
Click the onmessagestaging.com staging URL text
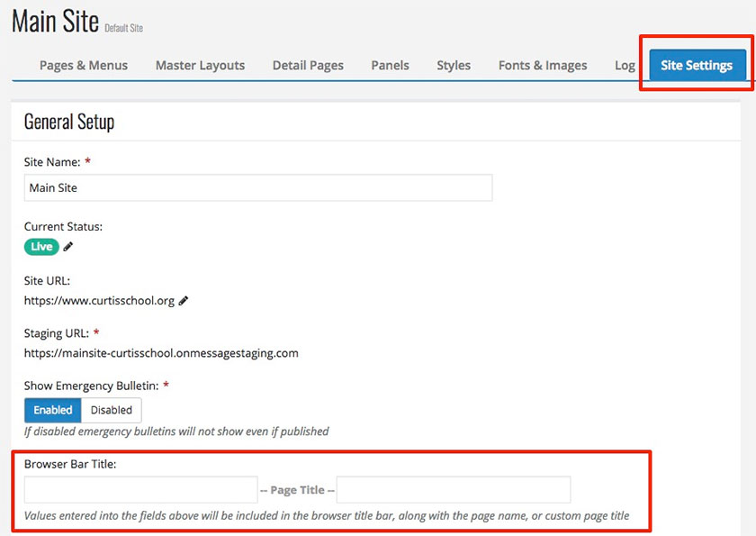point(161,353)
